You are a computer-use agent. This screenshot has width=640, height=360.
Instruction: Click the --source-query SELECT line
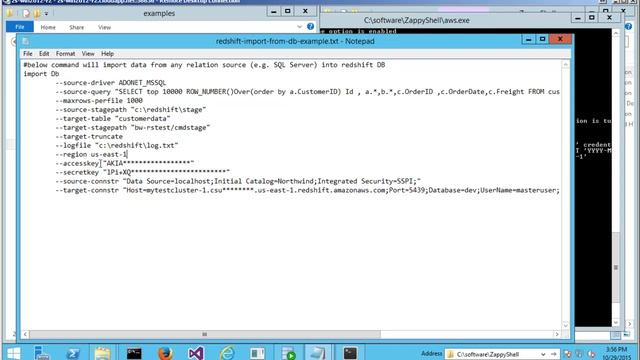307,92
